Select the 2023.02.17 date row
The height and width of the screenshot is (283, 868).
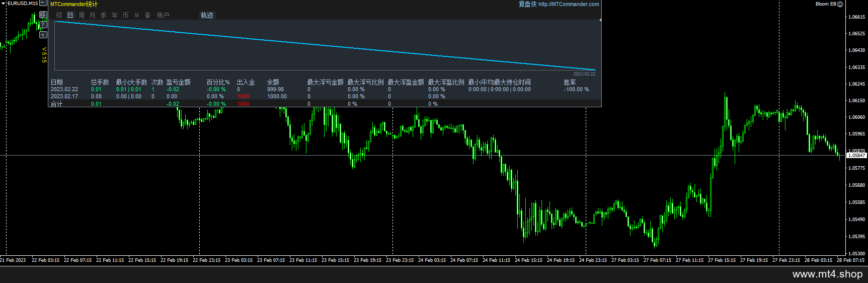64,96
